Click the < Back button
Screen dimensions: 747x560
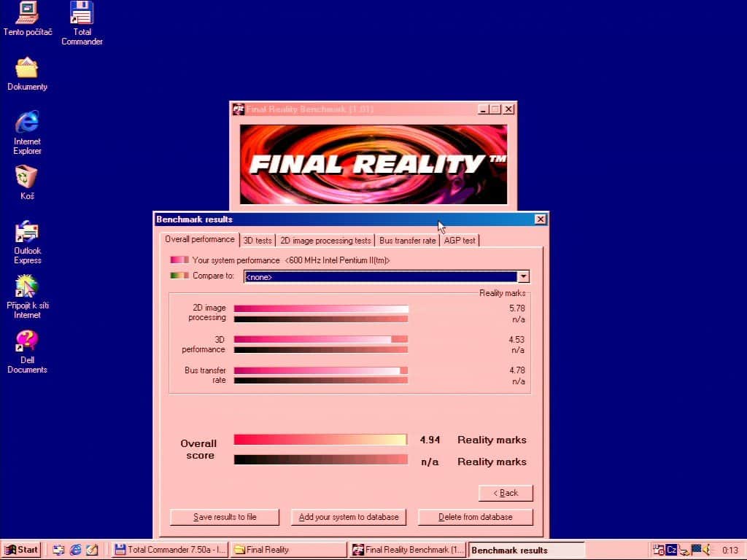pyautogui.click(x=506, y=493)
